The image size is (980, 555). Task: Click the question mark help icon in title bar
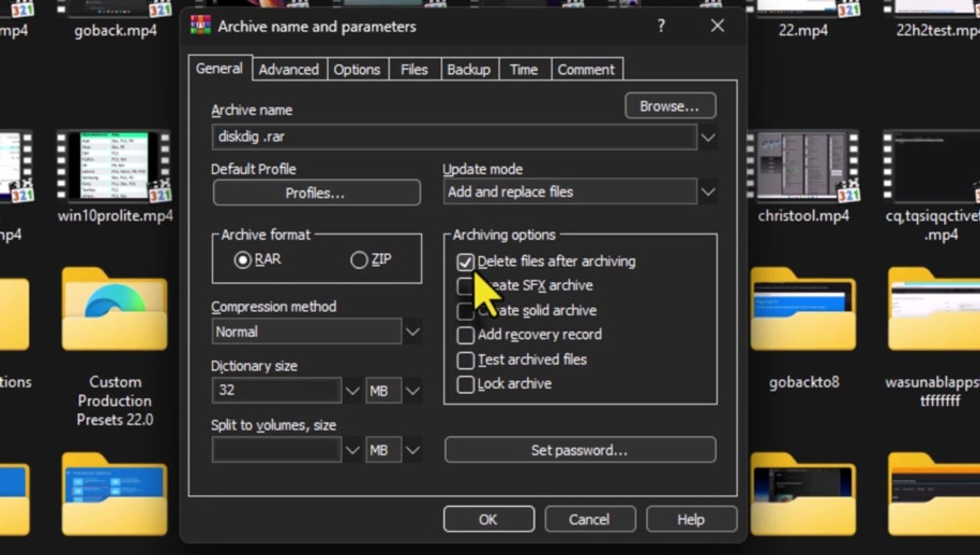click(x=661, y=26)
